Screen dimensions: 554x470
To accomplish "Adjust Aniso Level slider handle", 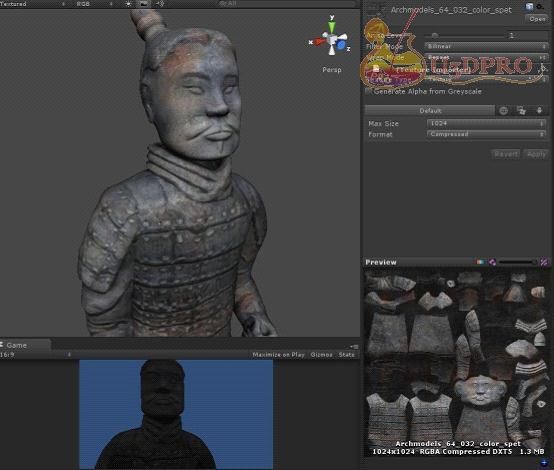I will [x=435, y=35].
